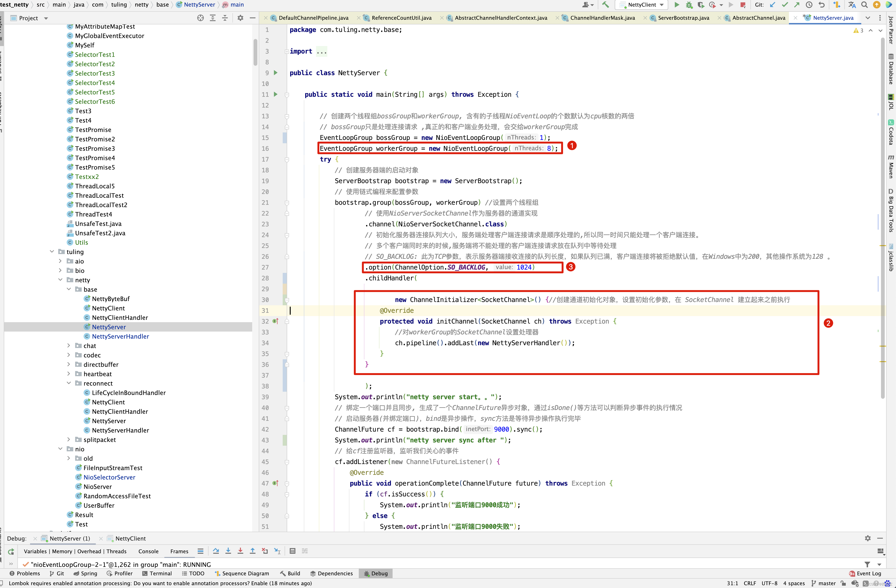Click the run gutter arrow beside main method
Viewport: 896px width, 588px height.
(x=276, y=94)
